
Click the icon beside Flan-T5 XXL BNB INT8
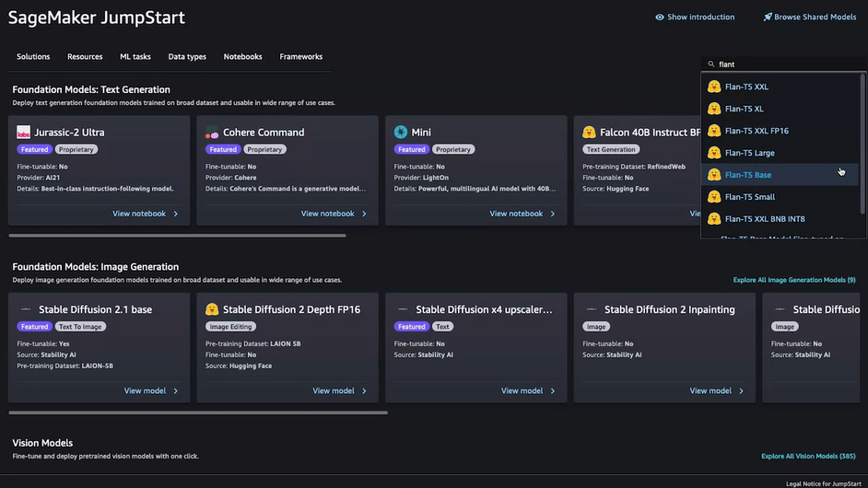[714, 219]
